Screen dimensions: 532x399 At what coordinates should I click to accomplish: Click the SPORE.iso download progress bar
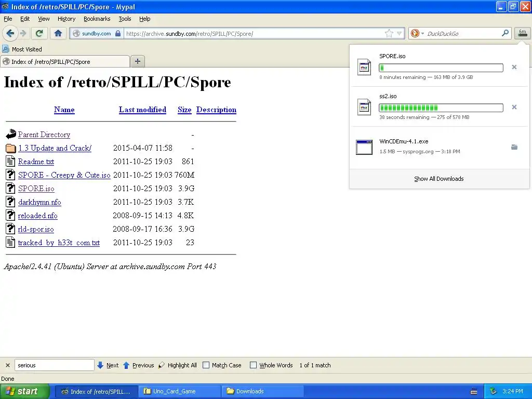[441, 68]
